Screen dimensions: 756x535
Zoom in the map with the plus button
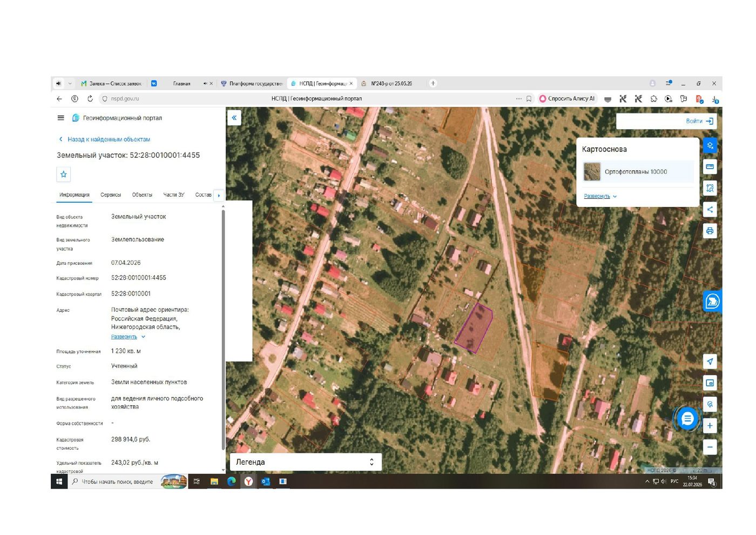click(x=710, y=426)
